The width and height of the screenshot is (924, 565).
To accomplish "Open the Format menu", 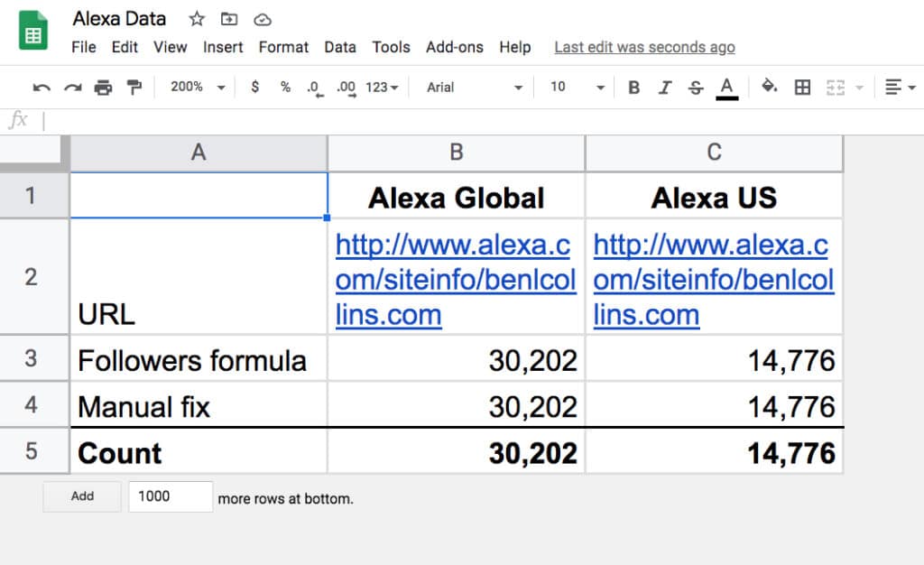I will pos(283,47).
